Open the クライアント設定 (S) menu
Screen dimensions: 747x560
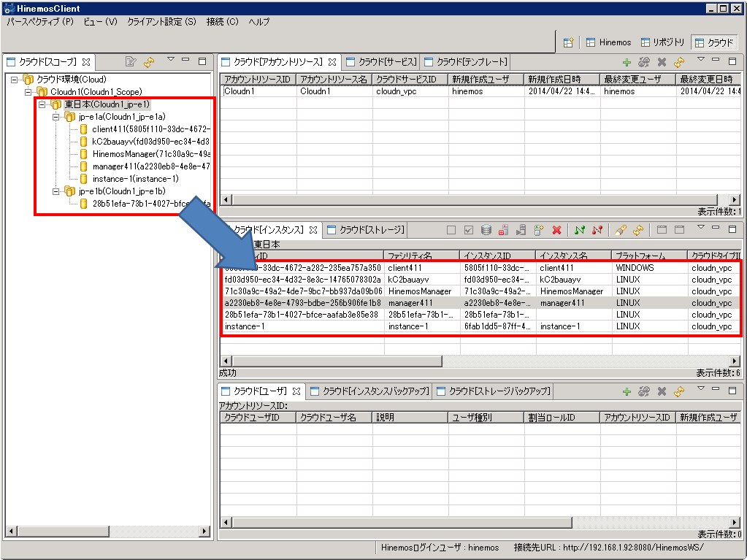pos(161,21)
